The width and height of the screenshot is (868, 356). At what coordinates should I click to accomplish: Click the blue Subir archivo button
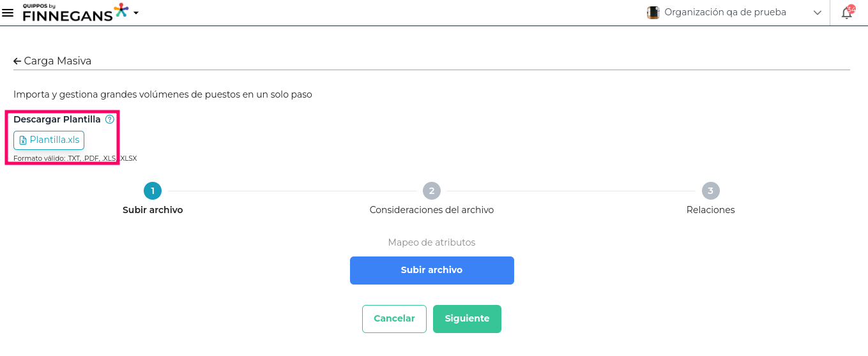click(432, 271)
